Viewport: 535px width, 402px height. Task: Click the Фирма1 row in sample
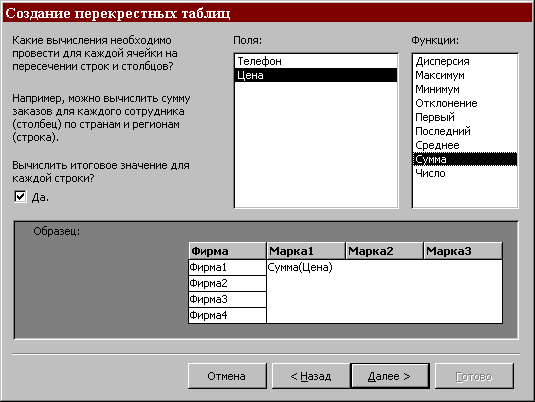[x=227, y=267]
